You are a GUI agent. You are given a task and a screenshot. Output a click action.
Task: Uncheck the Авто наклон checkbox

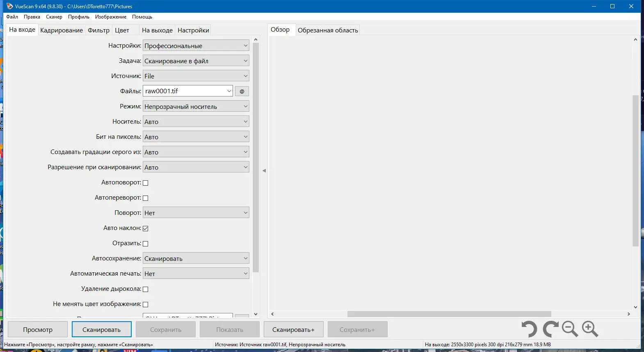click(145, 228)
